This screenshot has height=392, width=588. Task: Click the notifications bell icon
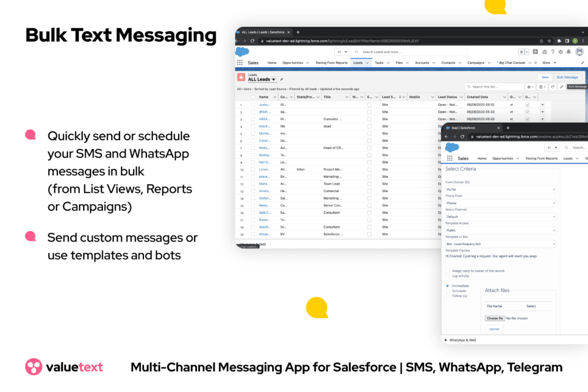(x=568, y=52)
